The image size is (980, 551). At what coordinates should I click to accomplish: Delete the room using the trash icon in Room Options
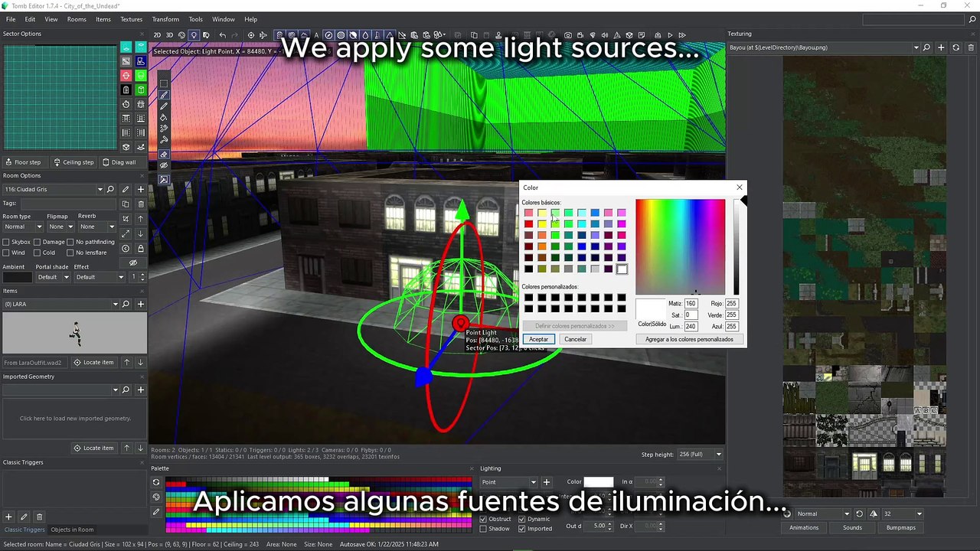click(141, 204)
